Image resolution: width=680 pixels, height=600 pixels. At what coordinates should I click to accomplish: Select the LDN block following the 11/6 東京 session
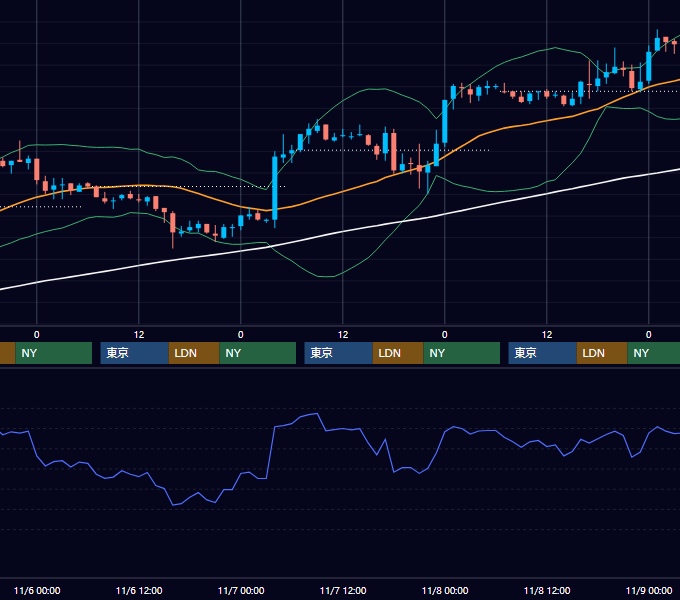point(194,353)
